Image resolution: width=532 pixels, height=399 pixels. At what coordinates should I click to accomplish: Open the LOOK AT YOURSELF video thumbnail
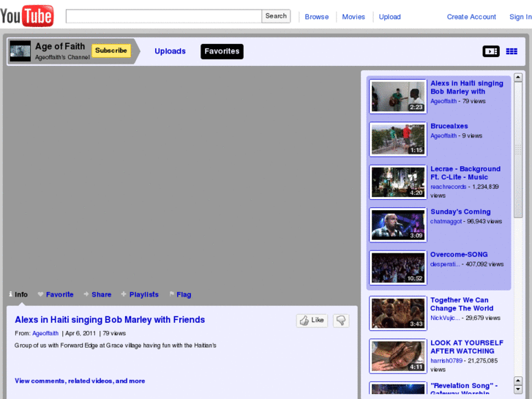[398, 356]
